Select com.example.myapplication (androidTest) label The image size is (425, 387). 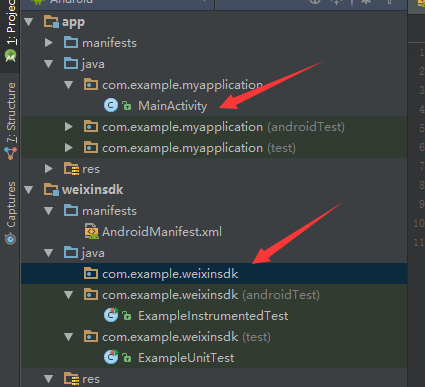coord(223,127)
